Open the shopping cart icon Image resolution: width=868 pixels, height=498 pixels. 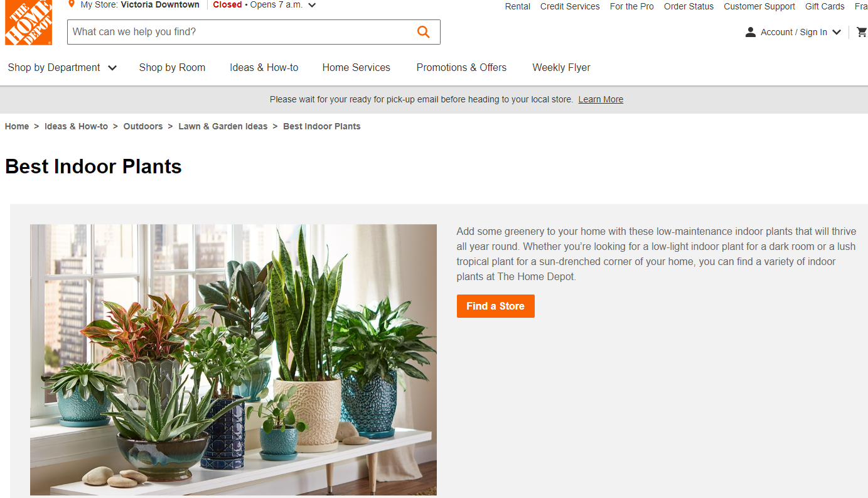point(862,32)
